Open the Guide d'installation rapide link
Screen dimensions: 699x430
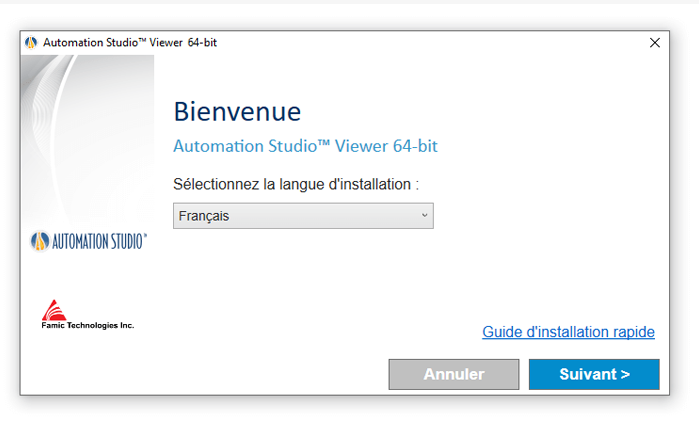click(568, 332)
